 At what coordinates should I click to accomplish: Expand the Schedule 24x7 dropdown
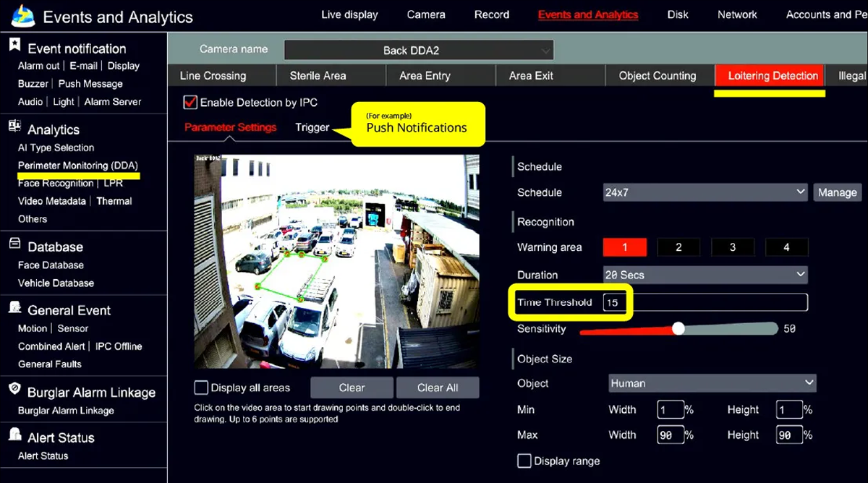click(705, 192)
